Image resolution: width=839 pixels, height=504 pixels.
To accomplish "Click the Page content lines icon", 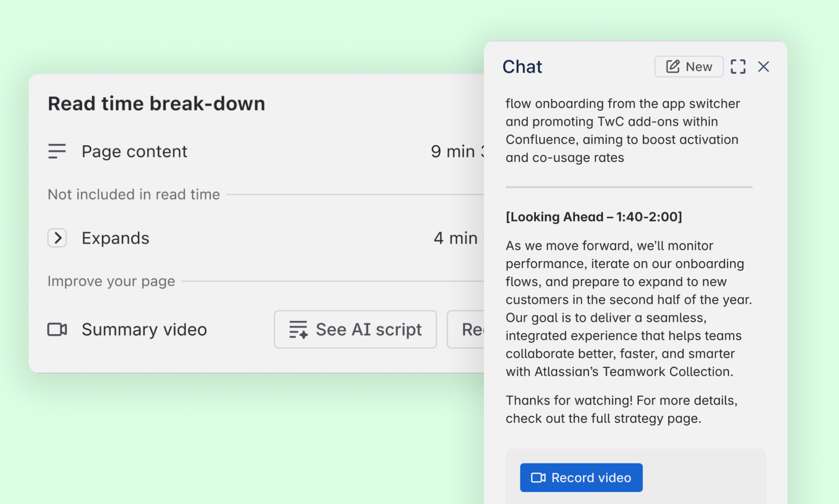I will pos(57,151).
